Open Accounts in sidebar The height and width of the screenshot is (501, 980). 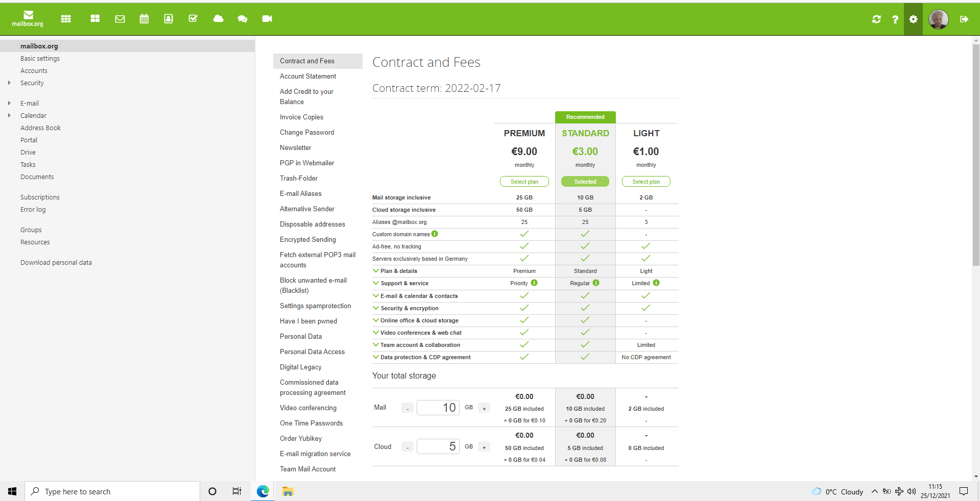(x=34, y=70)
